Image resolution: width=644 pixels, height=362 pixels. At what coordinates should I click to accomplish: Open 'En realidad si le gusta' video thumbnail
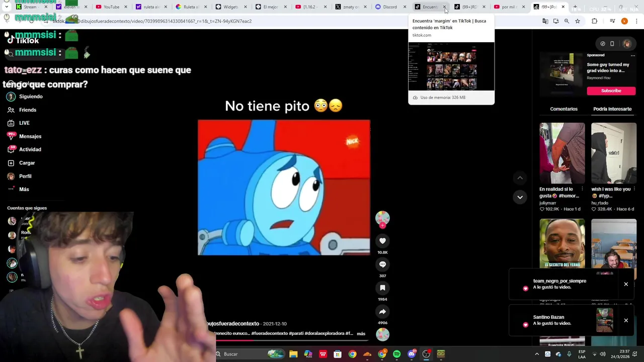point(562,153)
